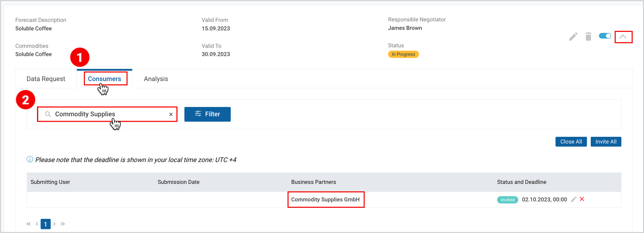Viewport: 644px width, 233px height.
Task: Switch to the Data Request tab
Action: pos(46,79)
